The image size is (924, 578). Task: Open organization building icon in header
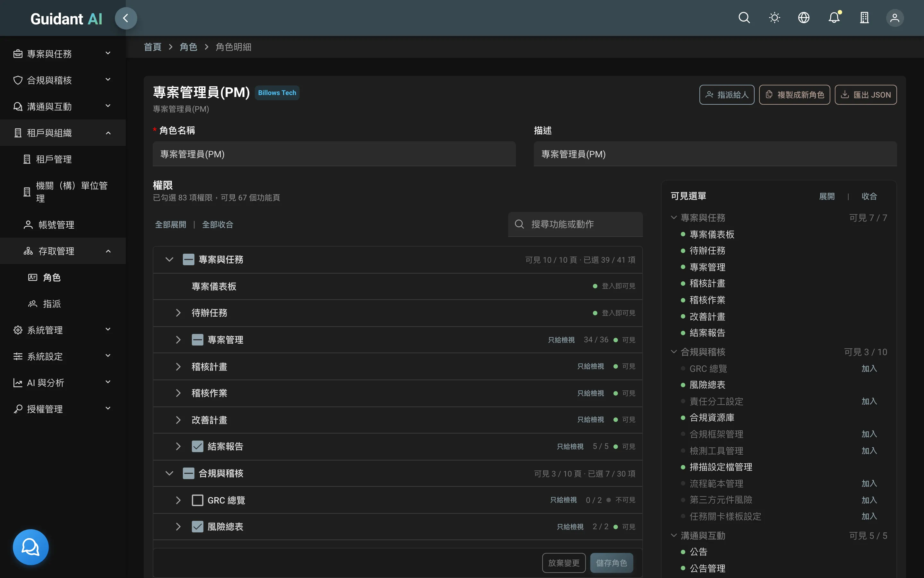[x=864, y=18]
